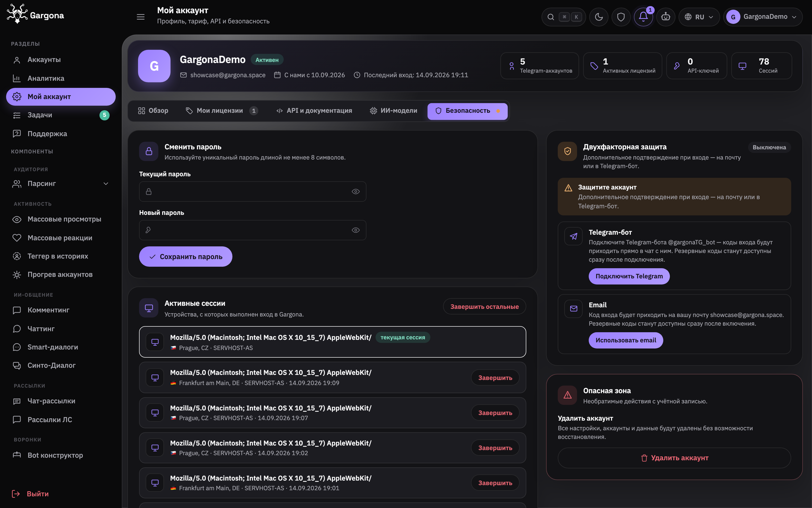
Task: Open notifications bell icon
Action: click(x=643, y=17)
